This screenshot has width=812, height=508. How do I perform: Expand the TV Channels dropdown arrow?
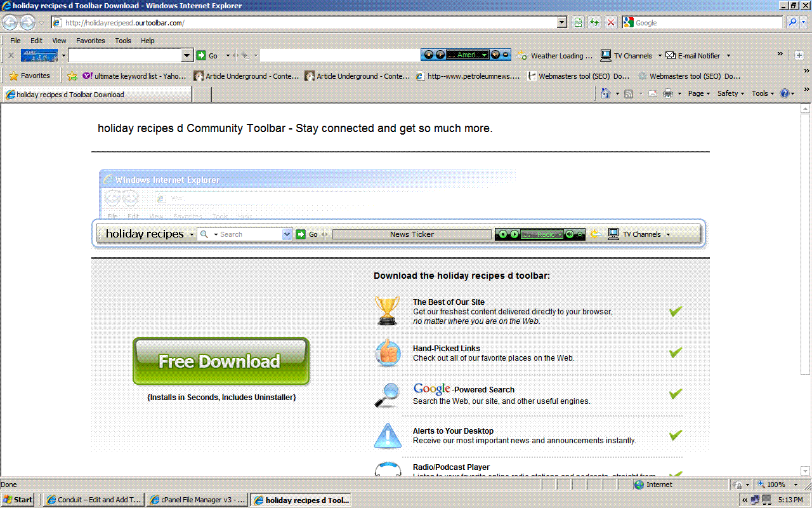pyautogui.click(x=660, y=56)
